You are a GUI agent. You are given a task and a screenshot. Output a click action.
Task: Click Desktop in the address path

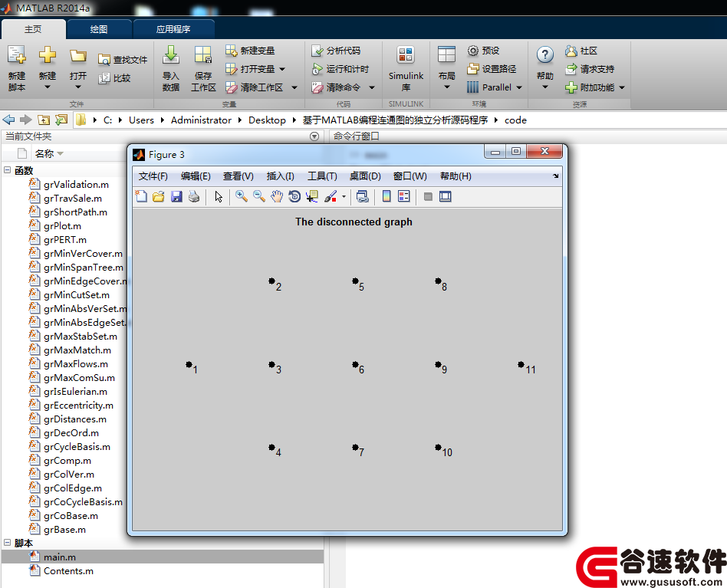click(x=267, y=120)
